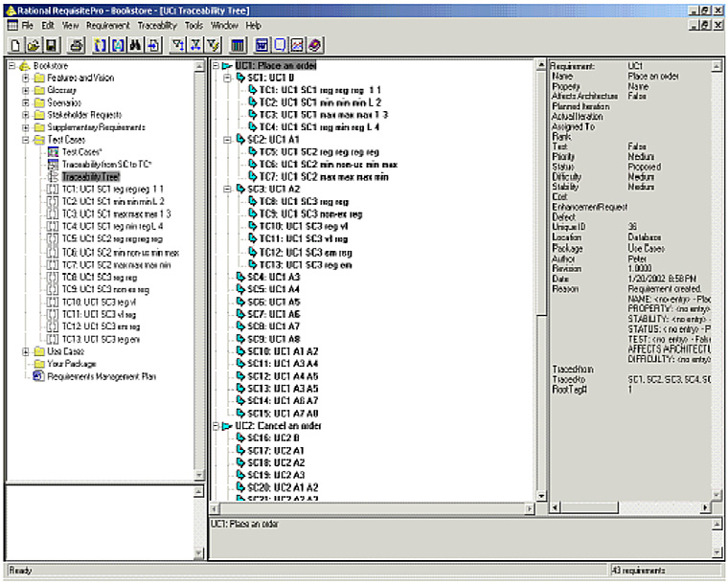
Task: Select TC6: UC1 SC2 in explorer tree
Action: 121,253
